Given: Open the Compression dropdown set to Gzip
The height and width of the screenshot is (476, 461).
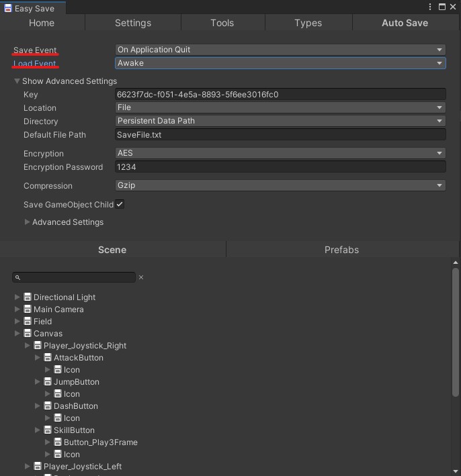Looking at the screenshot, I should [x=280, y=185].
